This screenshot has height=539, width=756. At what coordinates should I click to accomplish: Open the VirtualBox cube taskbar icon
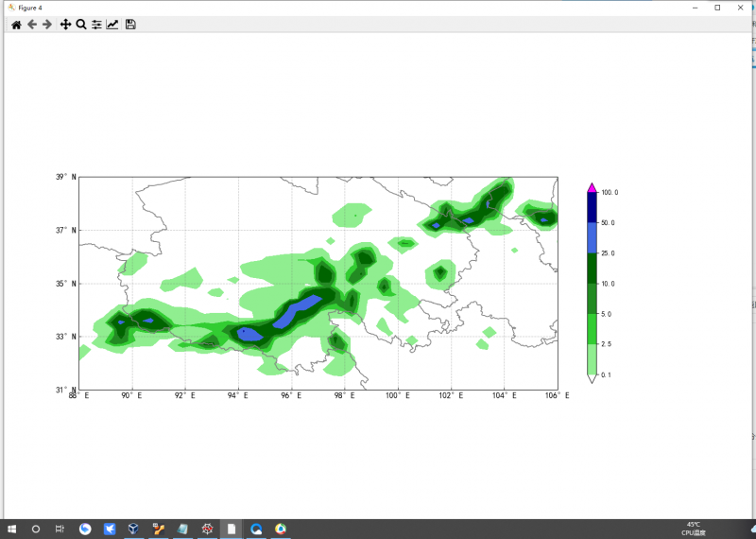[x=134, y=529]
